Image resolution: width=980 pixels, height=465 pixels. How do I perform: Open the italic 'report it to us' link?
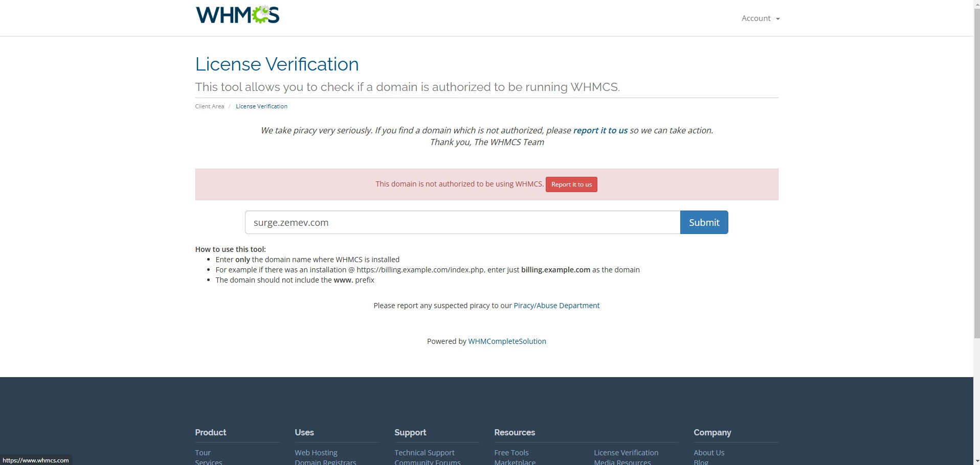click(x=600, y=130)
